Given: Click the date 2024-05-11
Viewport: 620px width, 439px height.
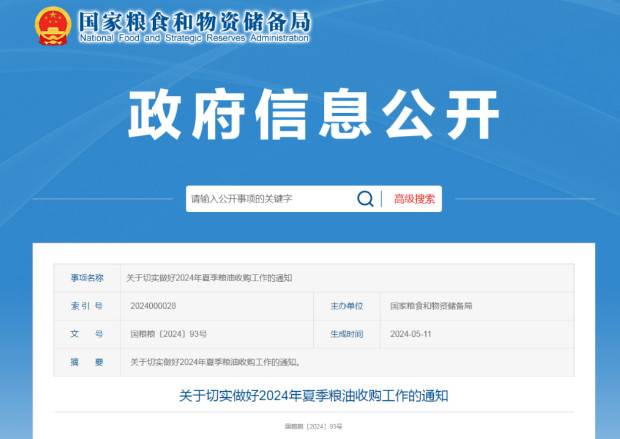Looking at the screenshot, I should [410, 333].
